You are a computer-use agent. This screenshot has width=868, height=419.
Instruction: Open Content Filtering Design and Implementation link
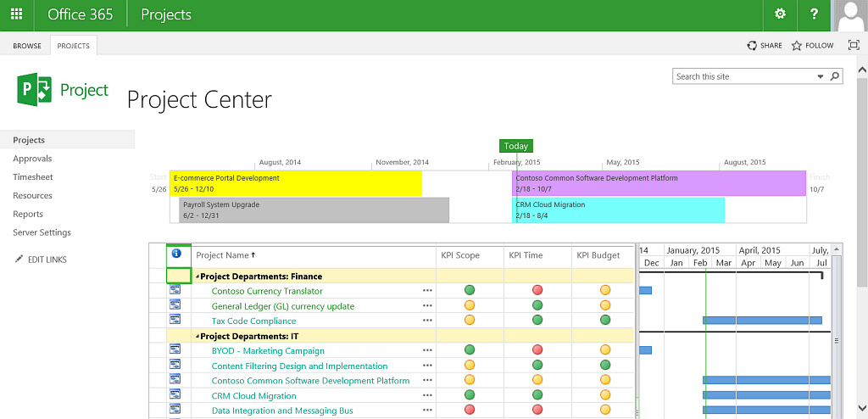point(299,366)
